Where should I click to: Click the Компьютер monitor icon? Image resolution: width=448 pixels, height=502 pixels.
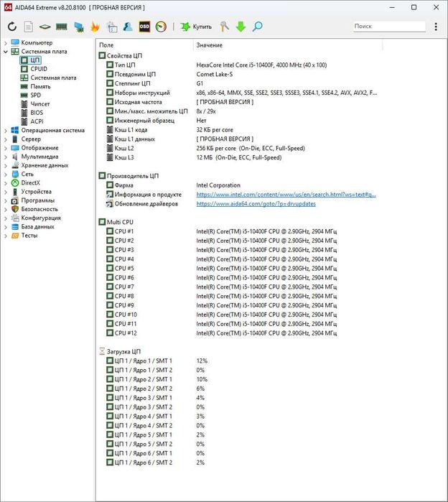[x=15, y=42]
